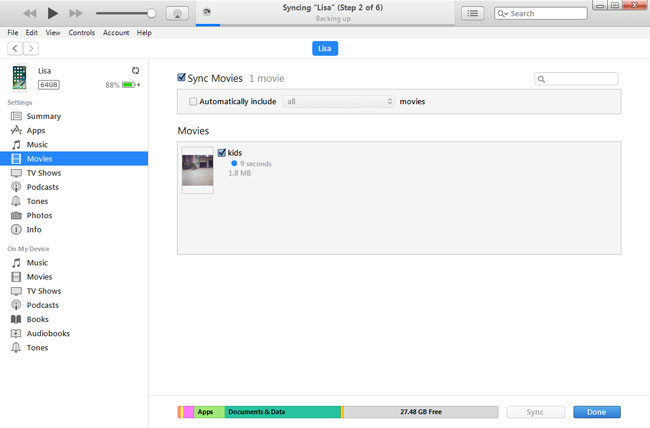Go back with the left arrow
650x428 pixels.
[15, 49]
